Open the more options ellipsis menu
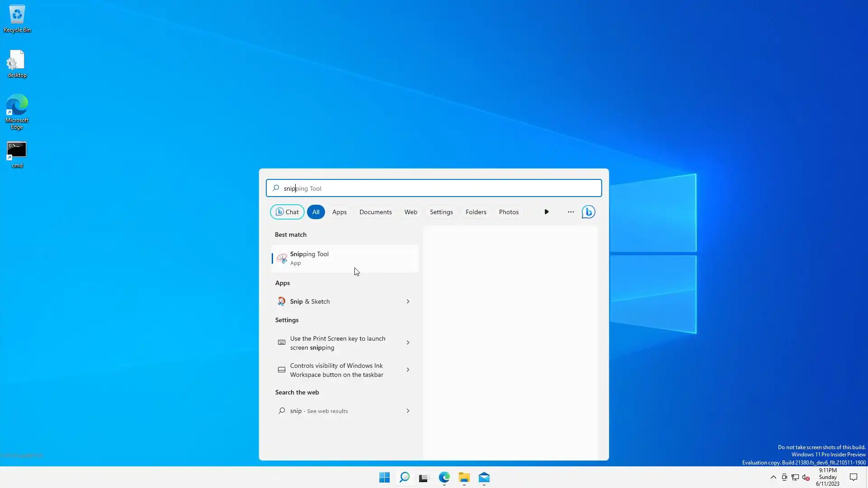Screen dimensions: 868x488 tap(571, 212)
